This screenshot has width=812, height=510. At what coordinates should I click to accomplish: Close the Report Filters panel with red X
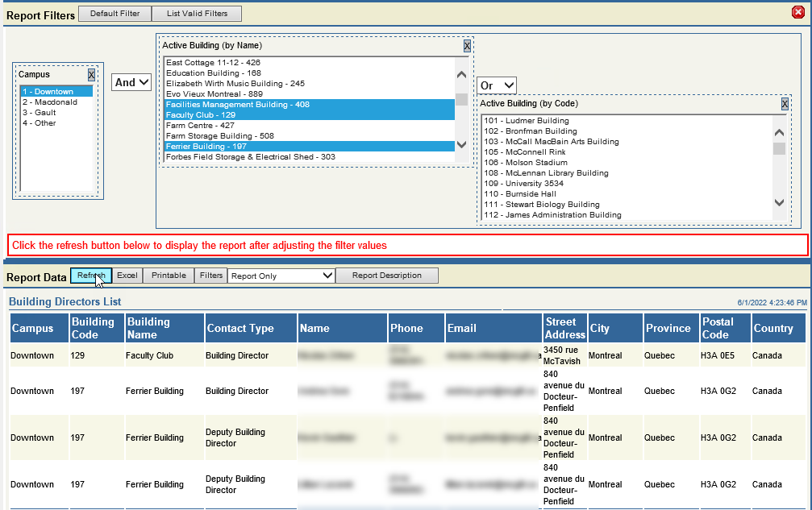[798, 12]
